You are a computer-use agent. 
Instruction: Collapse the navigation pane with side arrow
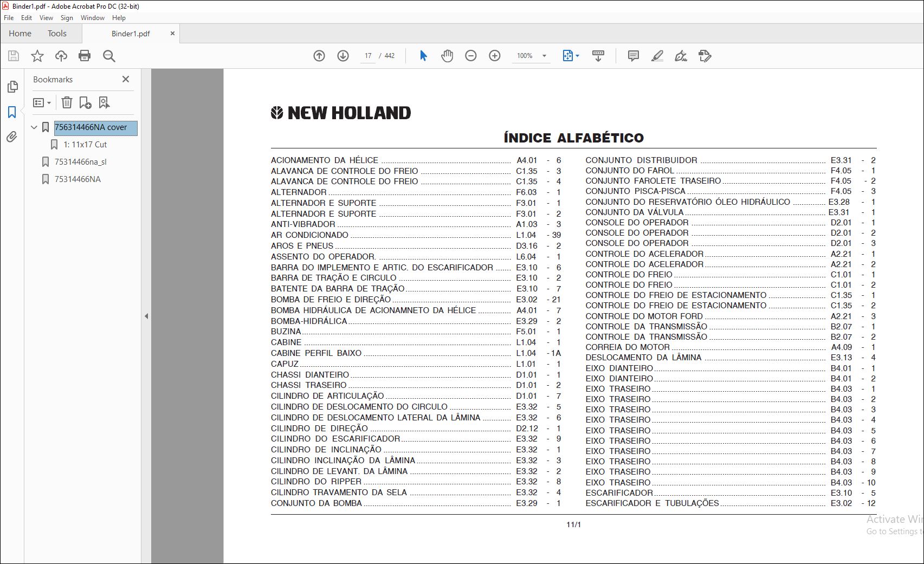pyautogui.click(x=146, y=316)
